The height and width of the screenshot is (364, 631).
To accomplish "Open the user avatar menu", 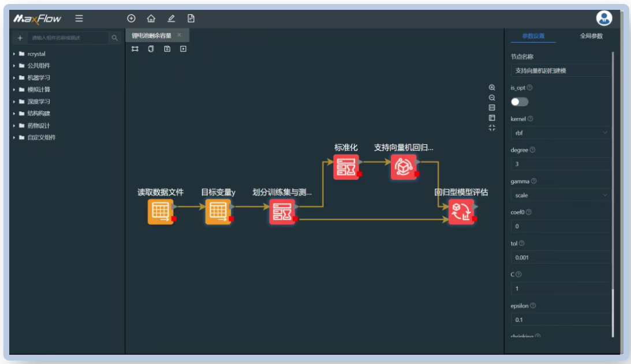I will (604, 18).
